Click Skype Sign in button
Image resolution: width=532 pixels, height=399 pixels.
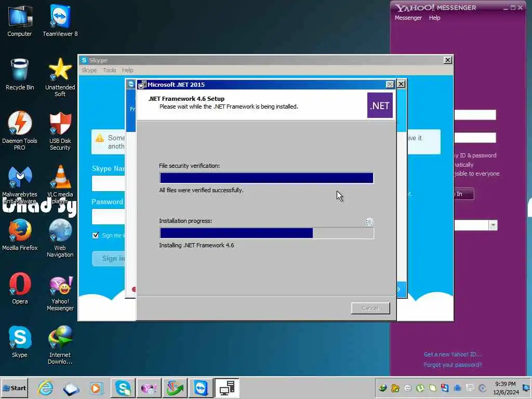109,259
